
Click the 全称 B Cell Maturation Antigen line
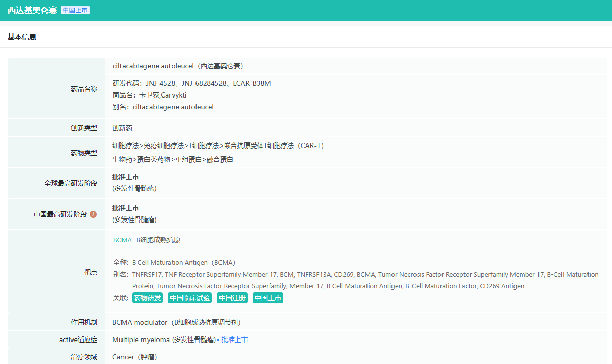click(174, 262)
